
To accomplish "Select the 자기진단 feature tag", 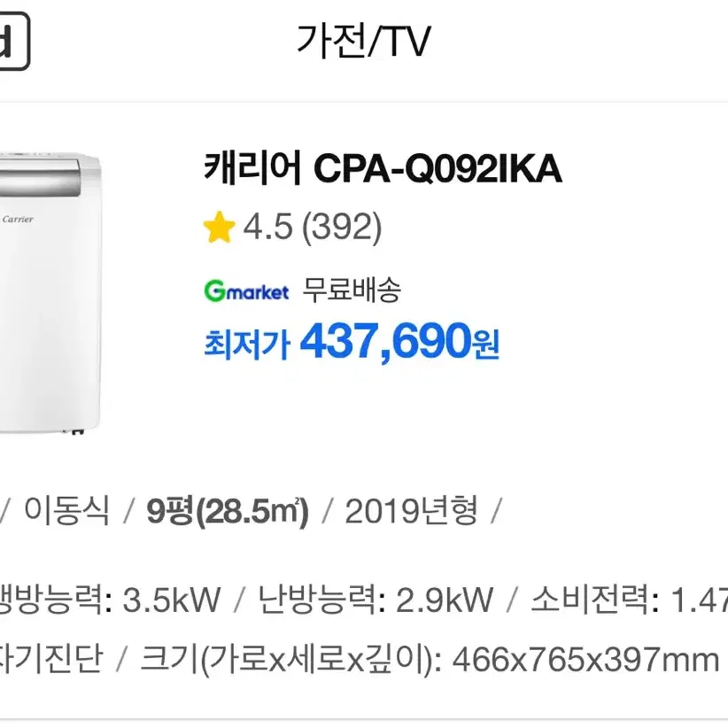I will pyautogui.click(x=51, y=658).
